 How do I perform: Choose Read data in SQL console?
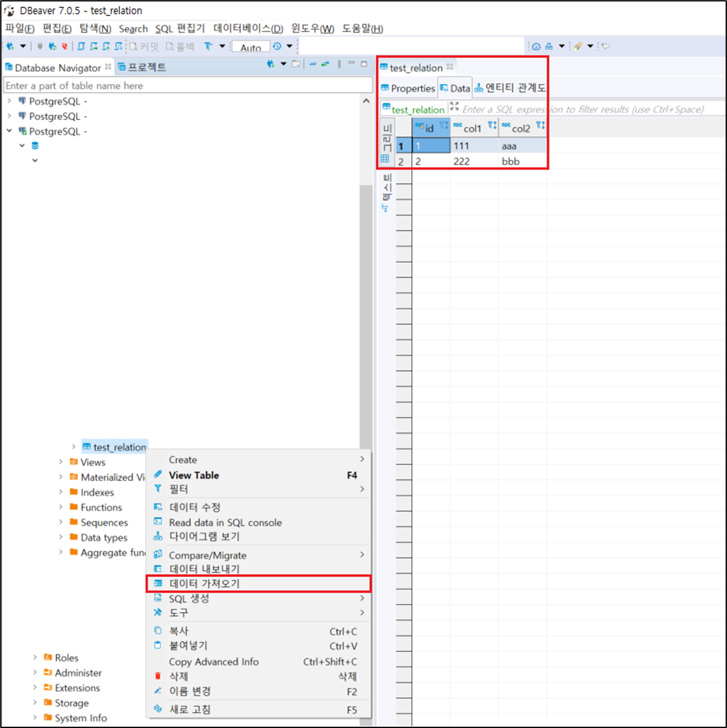259,522
